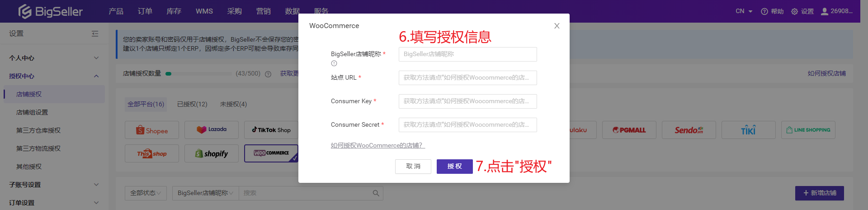Switch to the 全部平台(16) tab
Viewport: 868px width, 210px height.
pos(146,104)
